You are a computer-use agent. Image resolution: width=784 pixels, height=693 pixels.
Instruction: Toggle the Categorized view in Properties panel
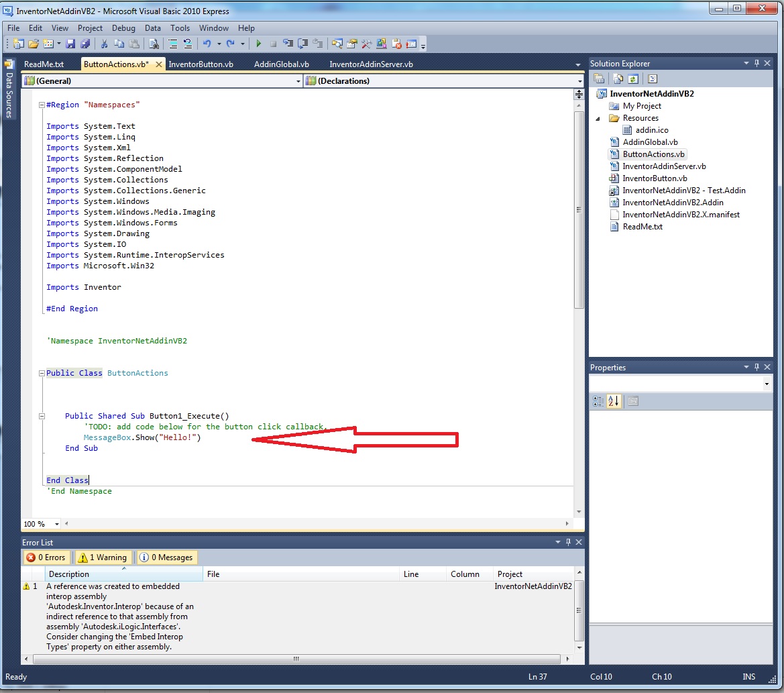point(599,401)
